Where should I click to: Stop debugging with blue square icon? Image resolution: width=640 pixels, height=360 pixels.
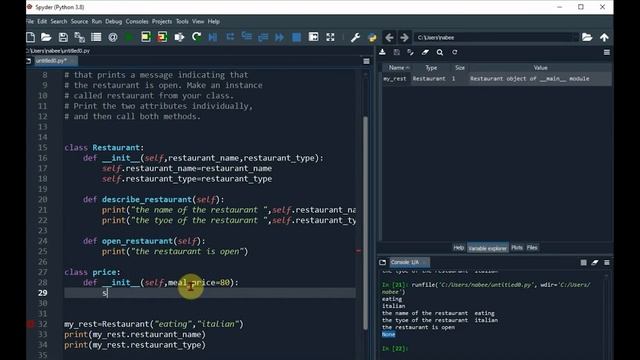point(297,38)
